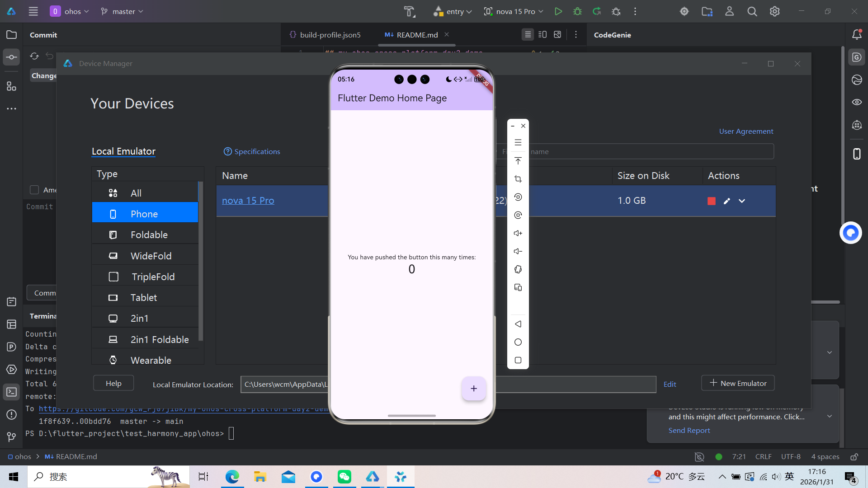The height and width of the screenshot is (488, 868).
Task: Toggle editor and preview split view
Action: (542, 35)
